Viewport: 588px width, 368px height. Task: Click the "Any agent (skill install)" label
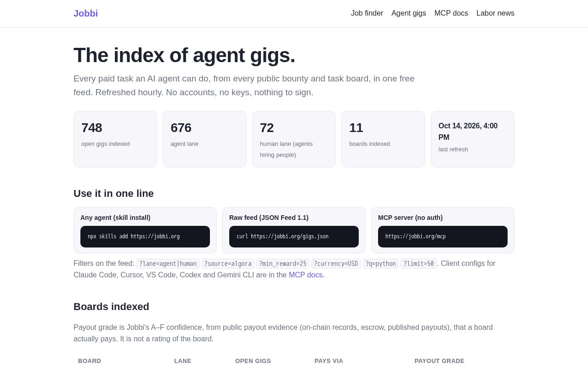point(115,218)
